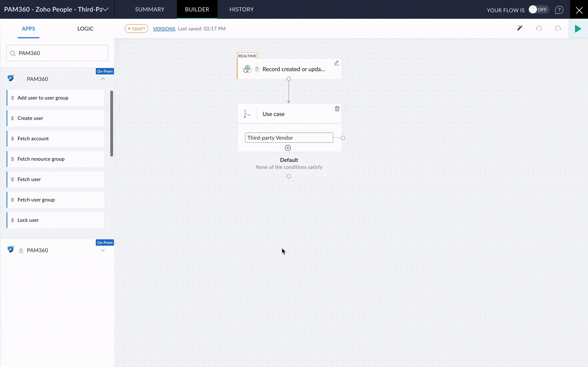Click the redo icon
Viewport: 588px width, 367px height.
(x=558, y=28)
